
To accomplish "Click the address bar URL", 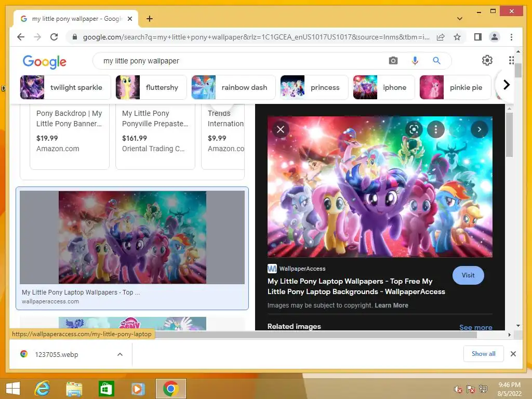I will pyautogui.click(x=256, y=37).
